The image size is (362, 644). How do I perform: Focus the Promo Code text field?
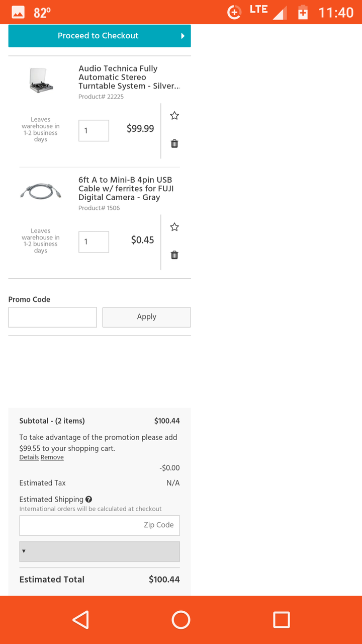52,317
